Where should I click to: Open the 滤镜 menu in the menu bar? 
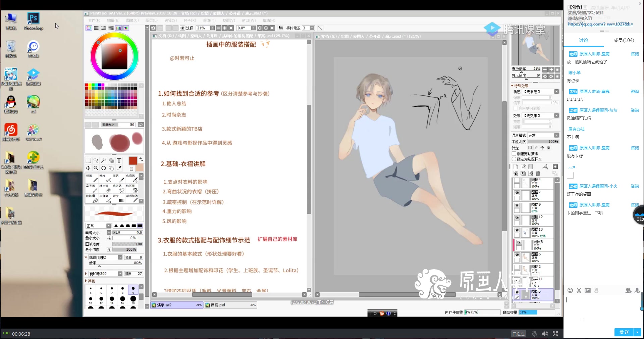click(x=209, y=20)
